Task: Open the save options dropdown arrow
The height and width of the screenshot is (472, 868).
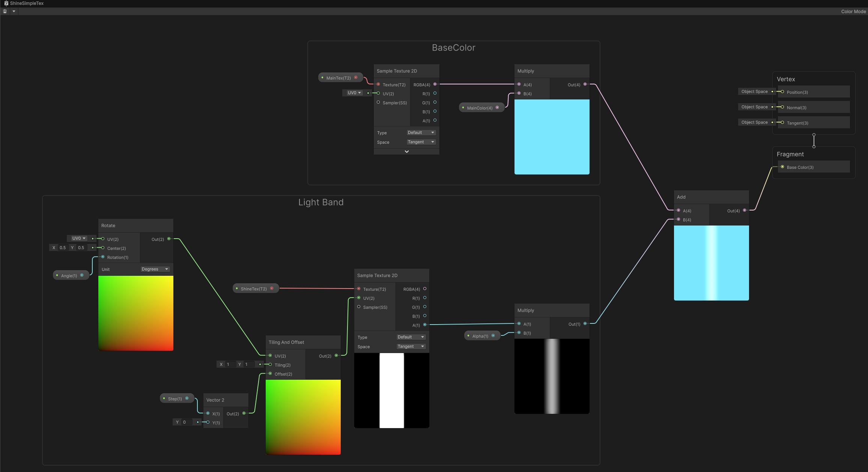Action: tap(14, 11)
